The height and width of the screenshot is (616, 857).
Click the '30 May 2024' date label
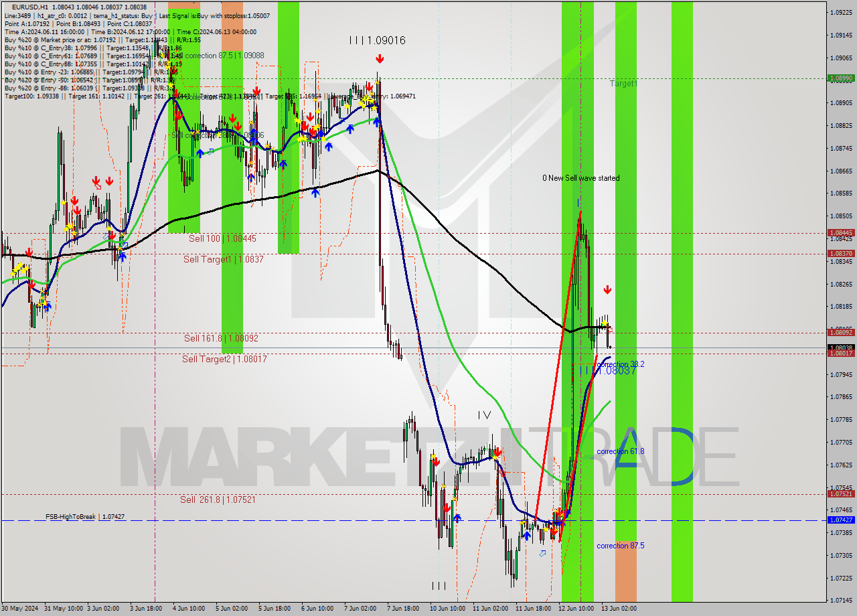pyautogui.click(x=20, y=609)
